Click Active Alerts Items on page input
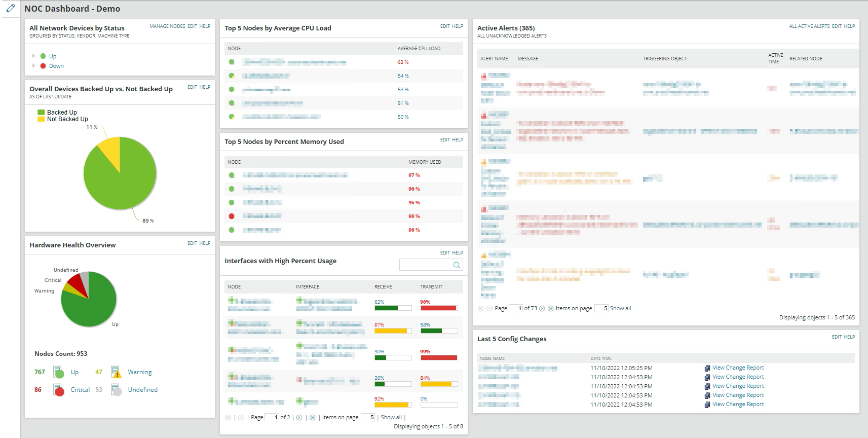The image size is (868, 438). (601, 308)
